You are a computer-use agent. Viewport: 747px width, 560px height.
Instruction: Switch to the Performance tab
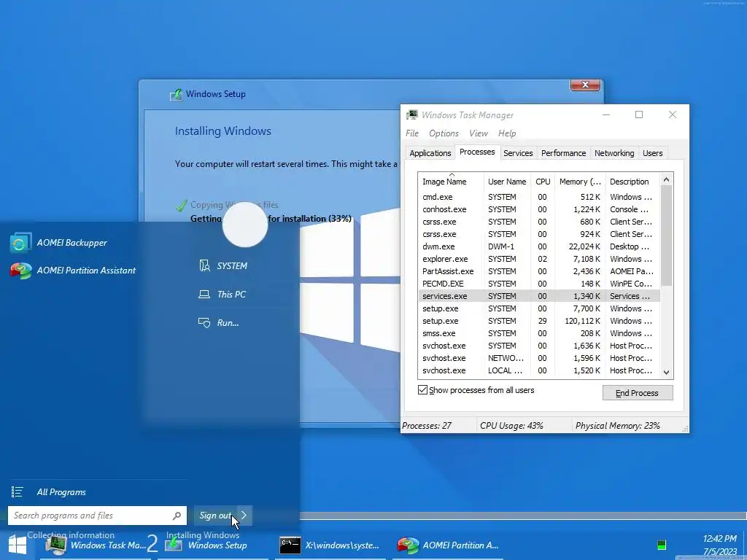[x=563, y=153]
